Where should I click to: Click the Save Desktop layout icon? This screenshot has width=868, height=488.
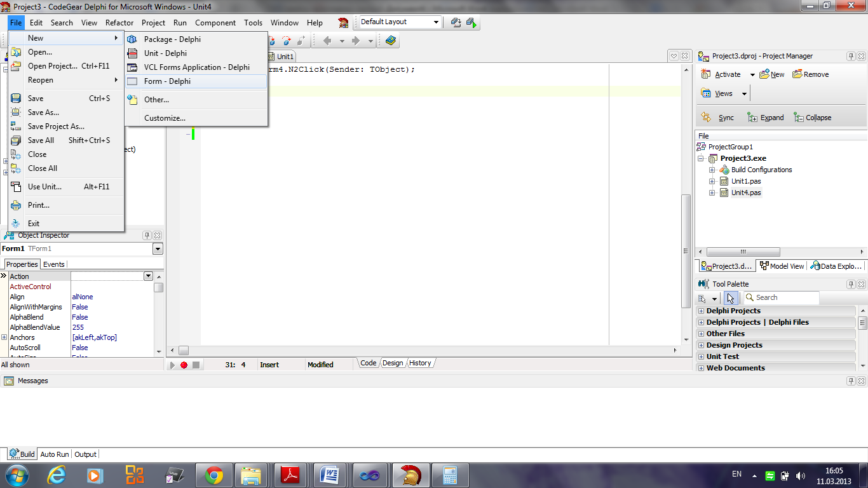click(x=456, y=22)
